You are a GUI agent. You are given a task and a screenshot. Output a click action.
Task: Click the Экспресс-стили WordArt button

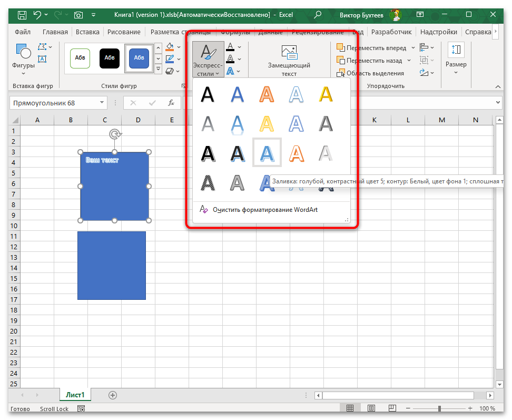point(208,60)
